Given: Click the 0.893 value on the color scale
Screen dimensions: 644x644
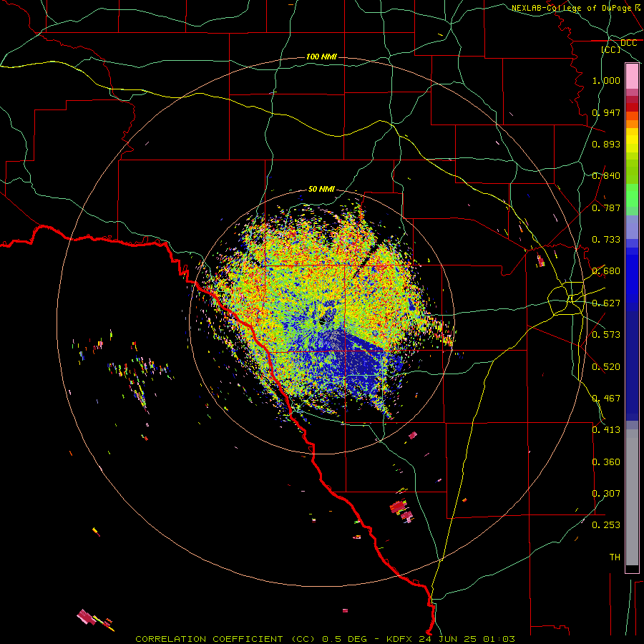Looking at the screenshot, I should pyautogui.click(x=606, y=144).
